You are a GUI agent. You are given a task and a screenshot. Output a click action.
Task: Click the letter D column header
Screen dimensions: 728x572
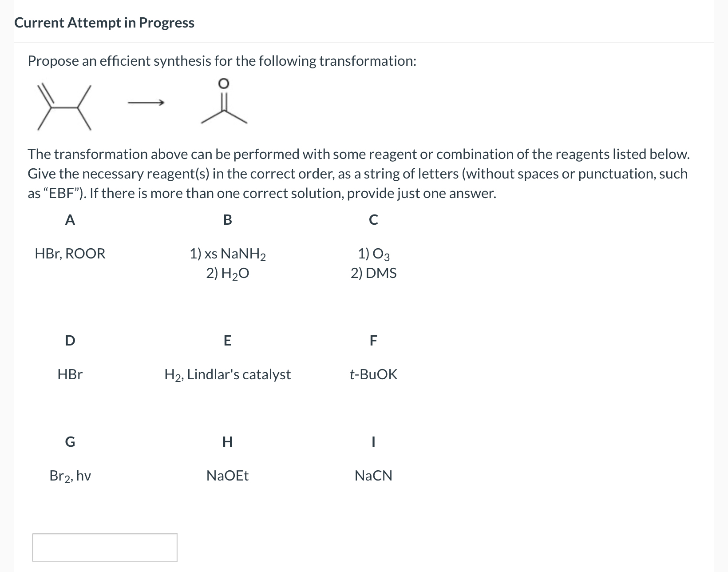70,341
